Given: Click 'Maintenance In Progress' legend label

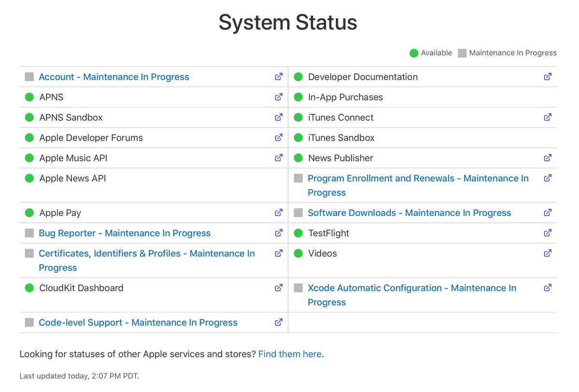Looking at the screenshot, I should coord(513,53).
